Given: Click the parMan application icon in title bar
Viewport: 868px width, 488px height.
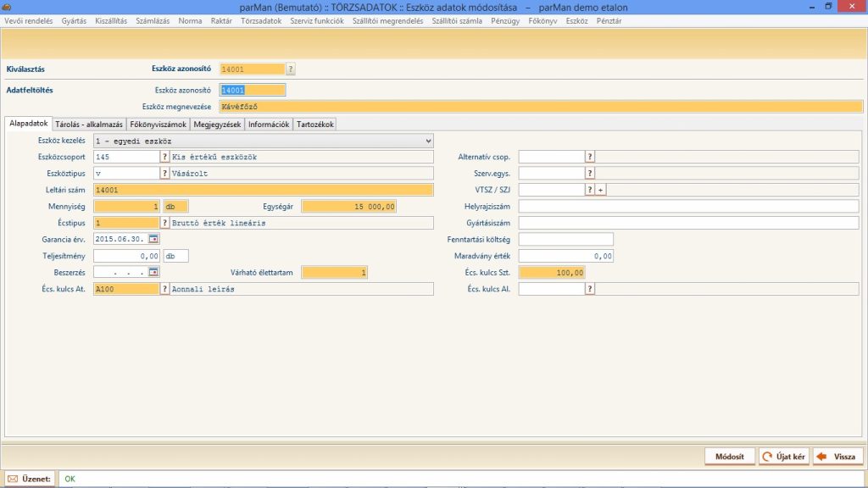Looking at the screenshot, I should (x=7, y=7).
